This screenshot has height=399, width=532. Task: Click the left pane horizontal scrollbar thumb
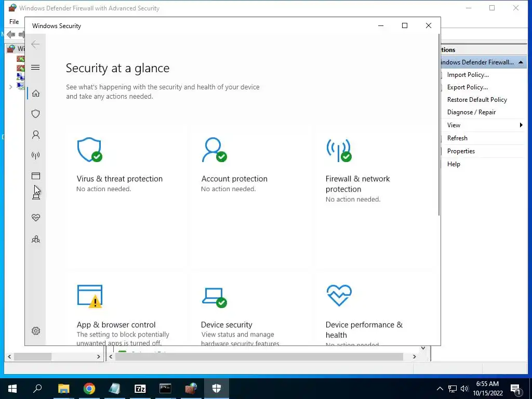(x=33, y=356)
